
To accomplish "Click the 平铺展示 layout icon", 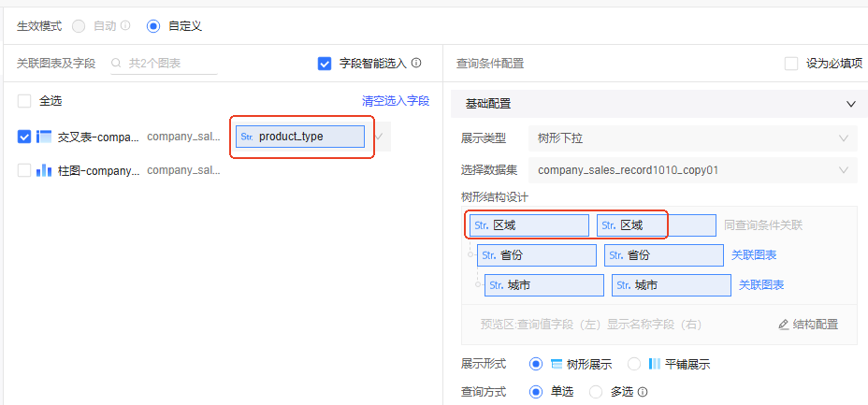I will tap(655, 364).
